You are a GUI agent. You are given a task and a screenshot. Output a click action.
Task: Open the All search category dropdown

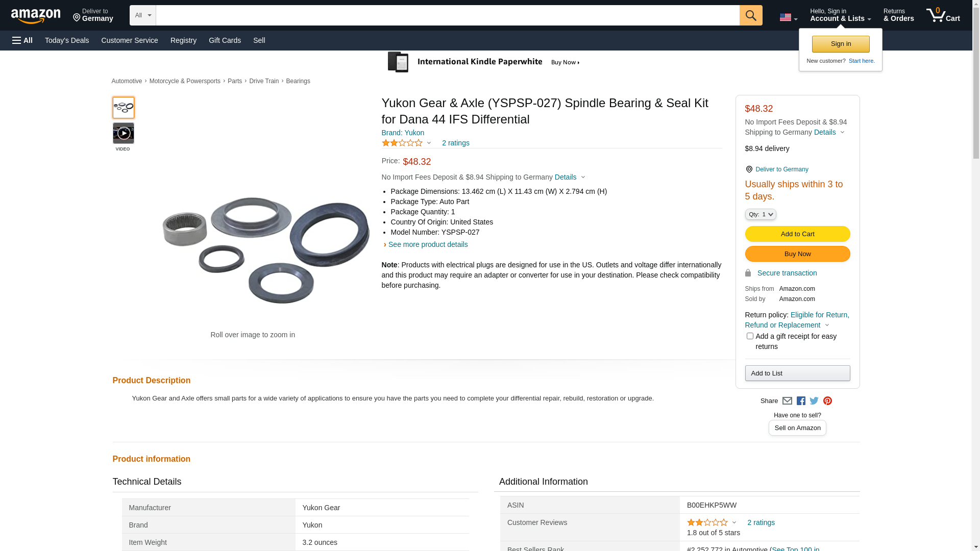point(142,15)
